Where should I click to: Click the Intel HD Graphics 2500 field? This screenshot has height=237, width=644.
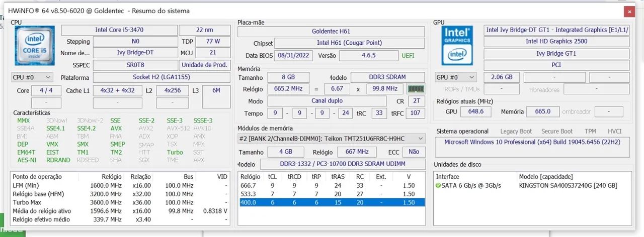(x=556, y=41)
